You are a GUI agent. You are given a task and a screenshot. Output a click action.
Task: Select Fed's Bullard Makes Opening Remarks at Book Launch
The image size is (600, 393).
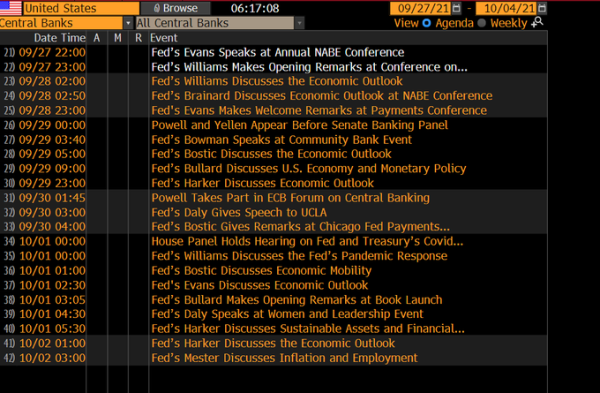297,300
